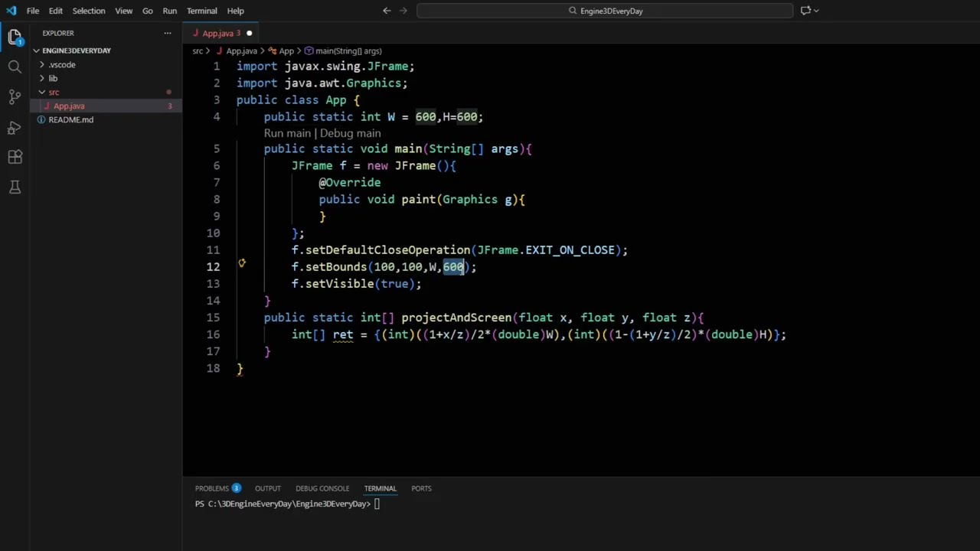The height and width of the screenshot is (551, 980).
Task: Open the Run menu
Action: tap(169, 11)
